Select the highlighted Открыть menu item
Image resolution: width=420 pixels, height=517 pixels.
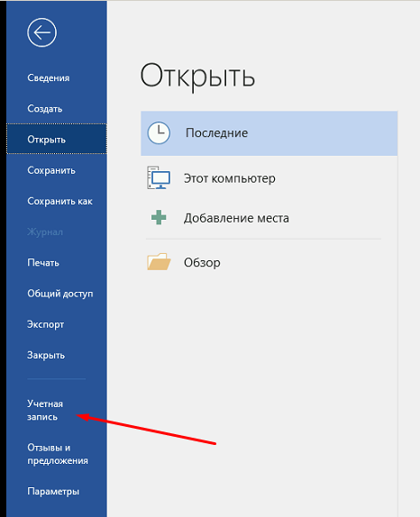(57, 139)
